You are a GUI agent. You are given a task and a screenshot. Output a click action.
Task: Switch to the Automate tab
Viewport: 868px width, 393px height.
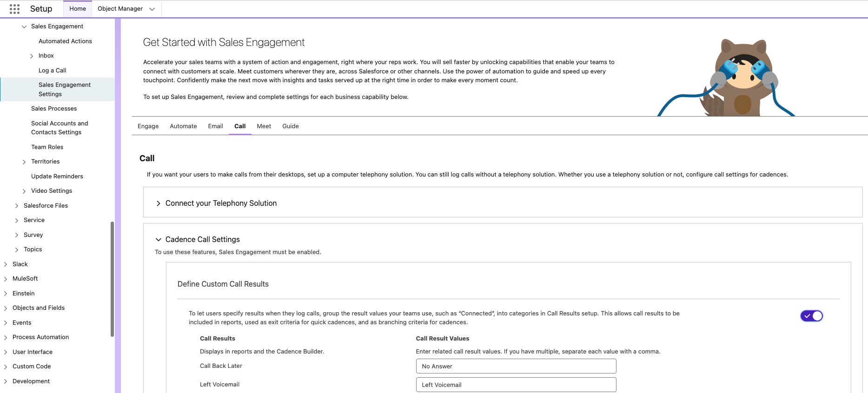click(183, 126)
